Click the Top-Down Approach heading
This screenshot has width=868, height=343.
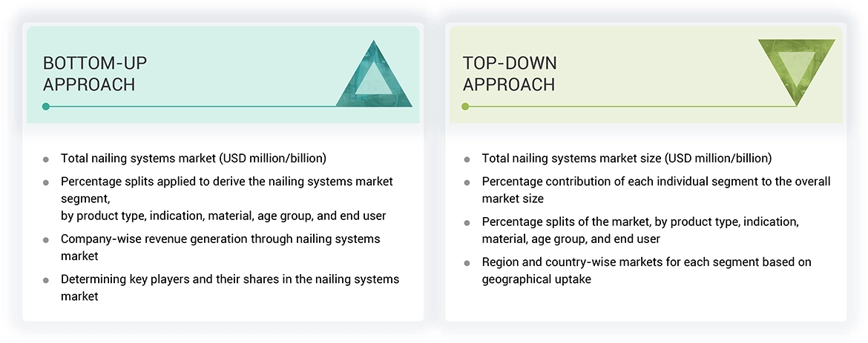coord(510,73)
